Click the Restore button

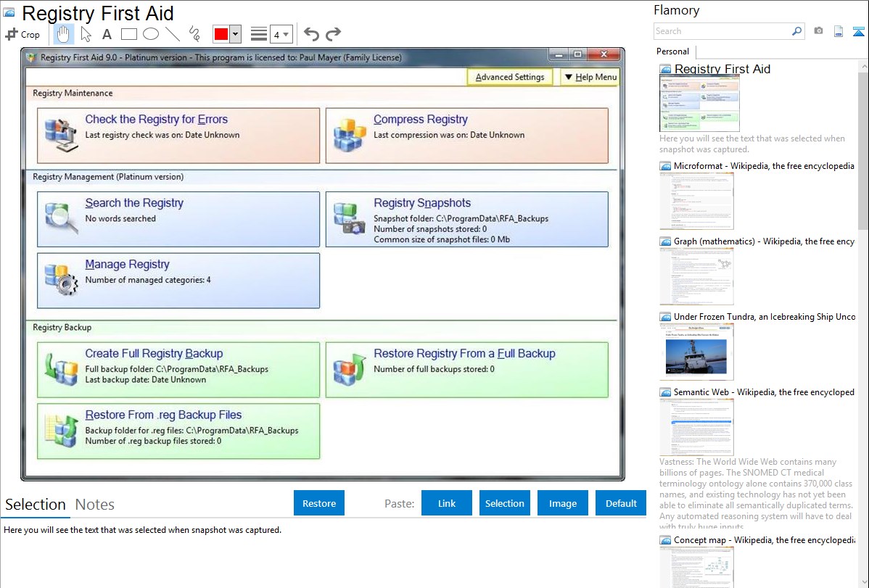(319, 503)
